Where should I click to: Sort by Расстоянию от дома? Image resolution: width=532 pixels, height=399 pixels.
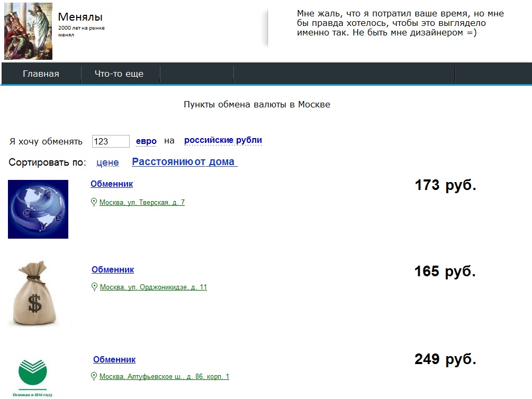pyautogui.click(x=183, y=162)
